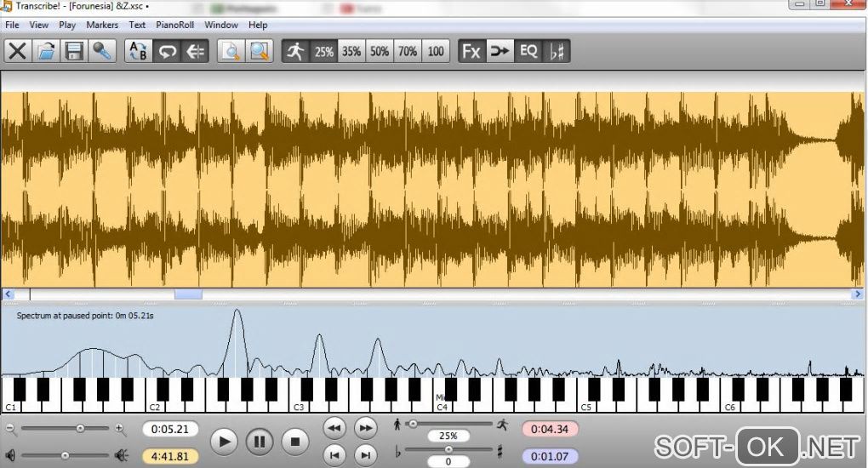Image resolution: width=868 pixels, height=468 pixels.
Task: Click the pitch value 0 field
Action: click(x=448, y=461)
